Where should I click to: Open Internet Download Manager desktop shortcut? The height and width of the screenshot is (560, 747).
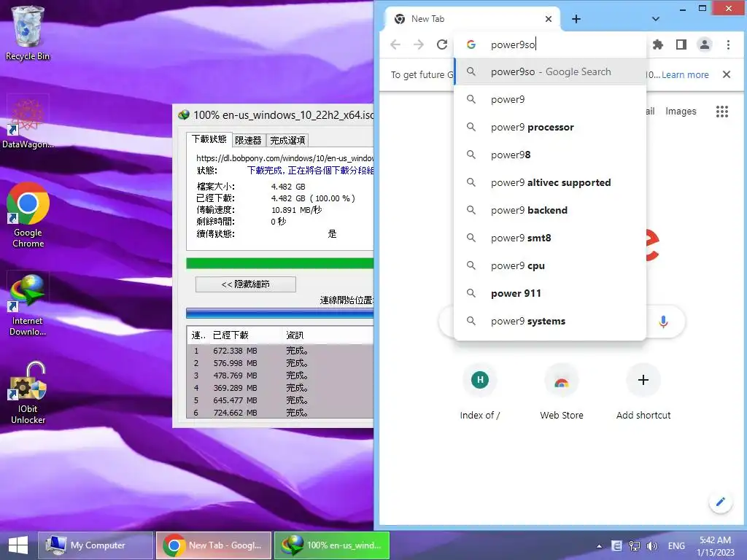(x=28, y=305)
